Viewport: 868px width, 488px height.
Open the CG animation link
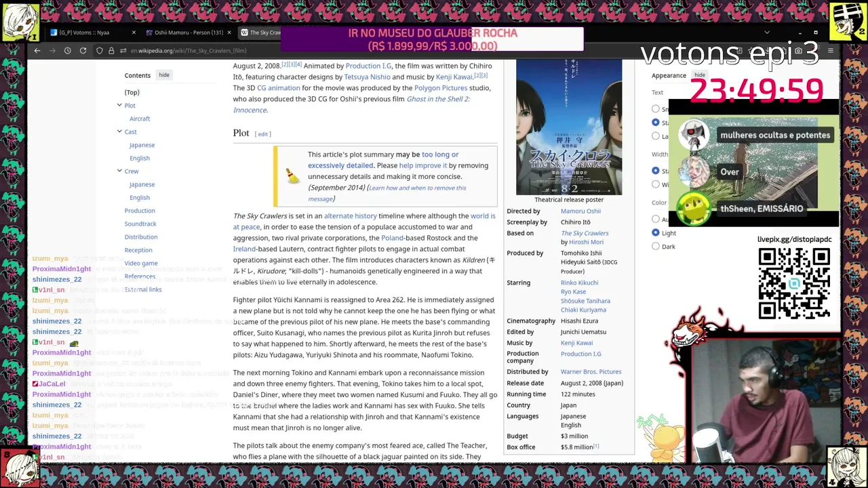(278, 87)
